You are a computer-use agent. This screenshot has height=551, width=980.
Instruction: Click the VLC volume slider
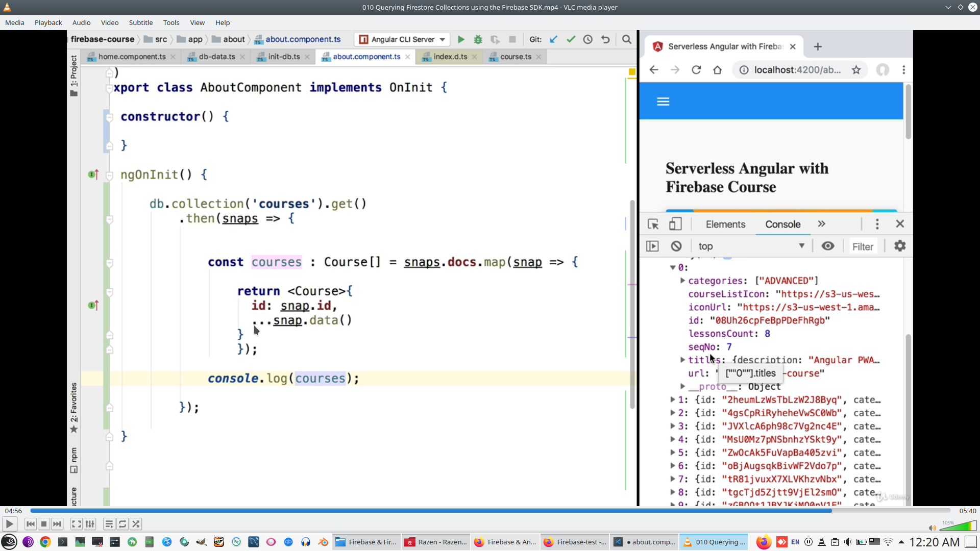pos(958,527)
